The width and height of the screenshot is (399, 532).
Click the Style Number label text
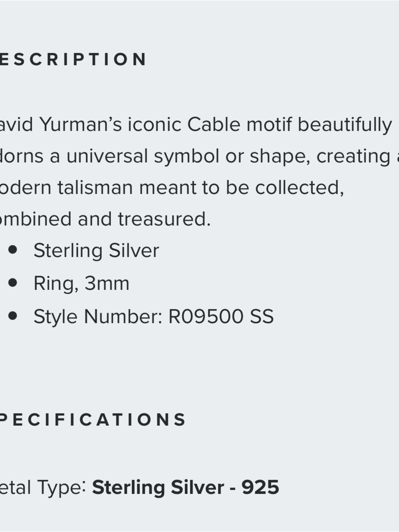point(98,317)
